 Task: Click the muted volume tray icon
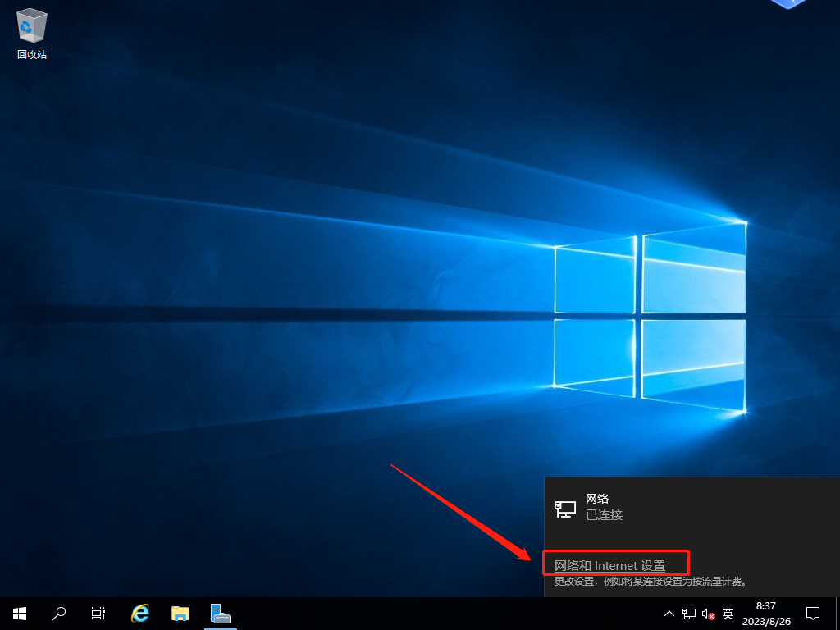pyautogui.click(x=708, y=614)
